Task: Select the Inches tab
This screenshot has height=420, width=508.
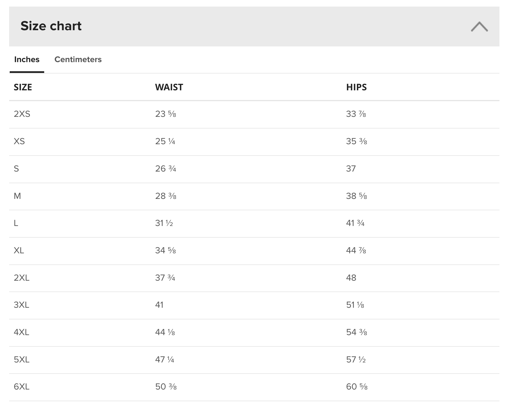Action: pos(27,59)
